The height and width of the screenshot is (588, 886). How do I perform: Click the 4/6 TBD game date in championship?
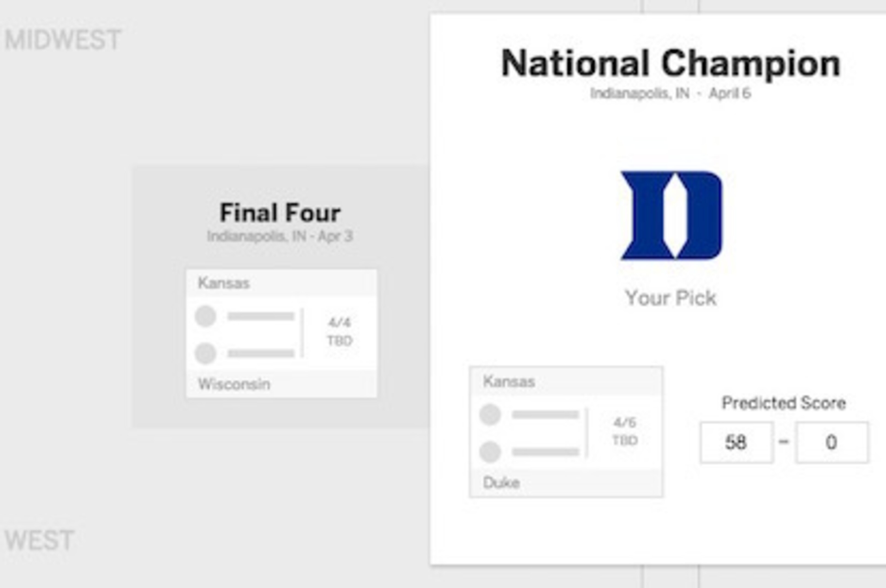[625, 431]
